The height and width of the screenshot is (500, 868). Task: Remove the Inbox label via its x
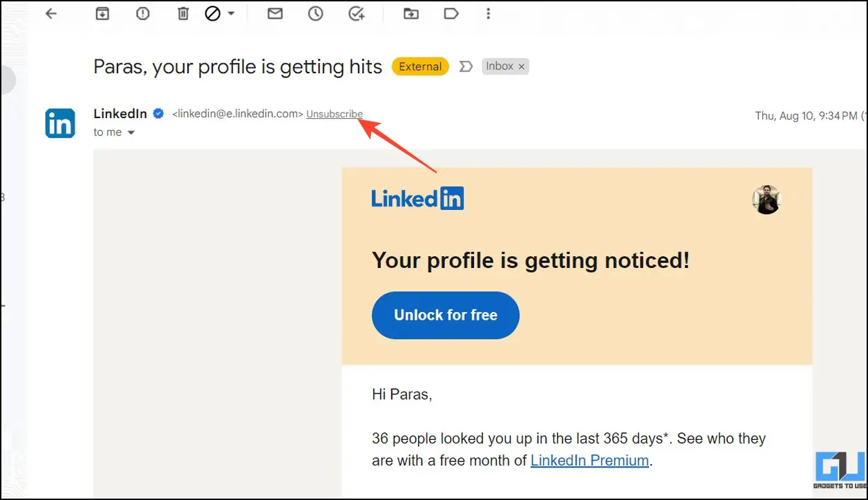[x=522, y=66]
